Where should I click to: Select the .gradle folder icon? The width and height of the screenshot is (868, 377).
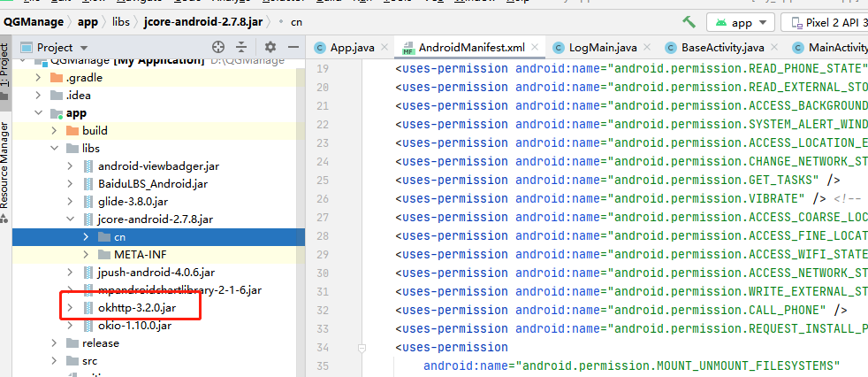tap(57, 78)
